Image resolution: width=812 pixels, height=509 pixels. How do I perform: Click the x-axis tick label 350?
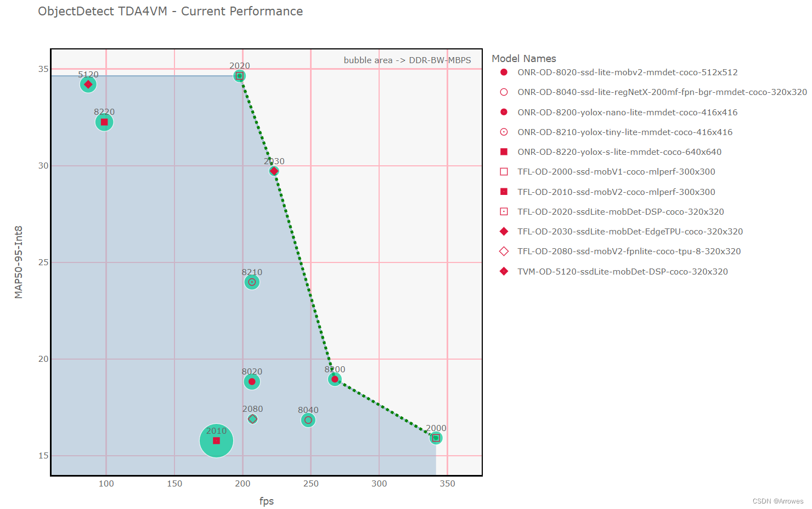(447, 483)
